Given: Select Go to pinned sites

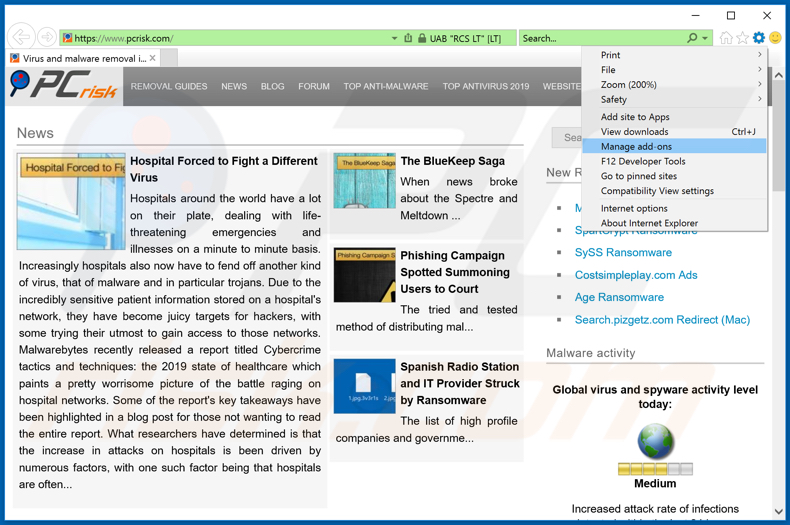Looking at the screenshot, I should click(674, 176).
